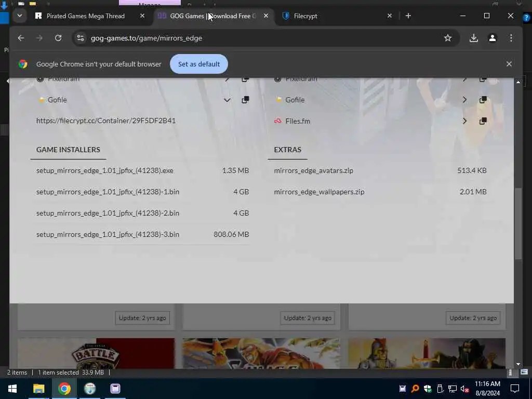Open the notification center icon

coord(515,389)
